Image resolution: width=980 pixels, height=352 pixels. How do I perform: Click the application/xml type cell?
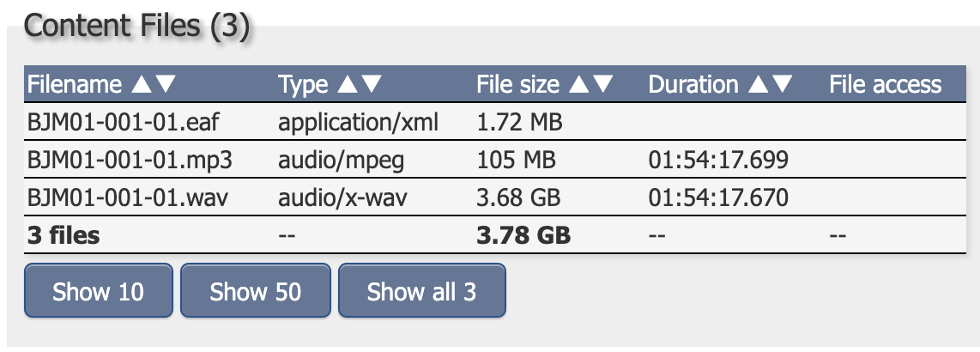(358, 122)
